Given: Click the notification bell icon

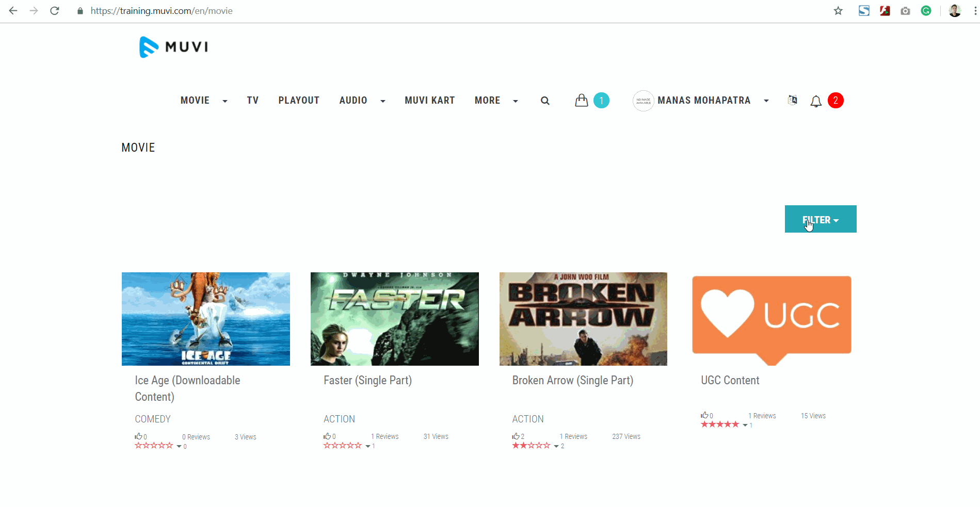Looking at the screenshot, I should 816,101.
